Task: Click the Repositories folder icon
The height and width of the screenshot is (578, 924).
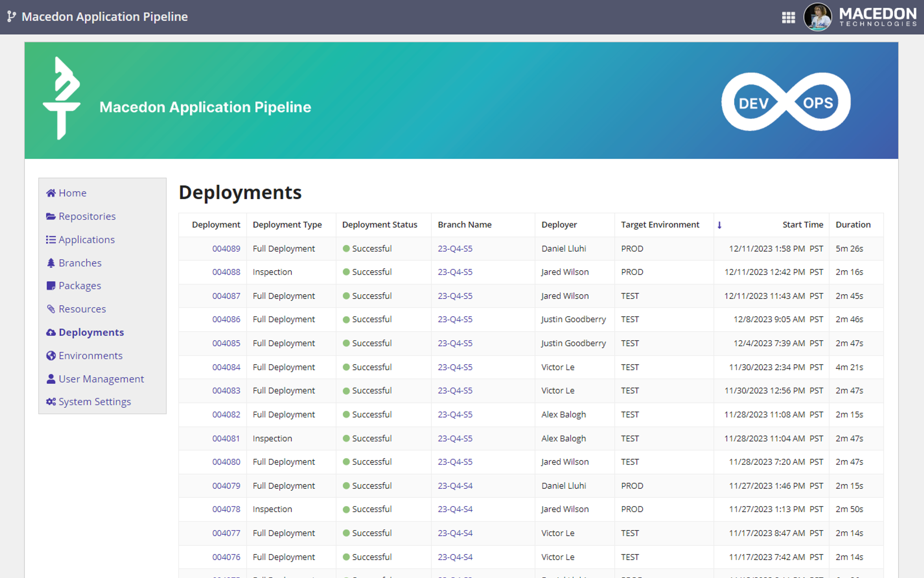Action: pyautogui.click(x=51, y=216)
